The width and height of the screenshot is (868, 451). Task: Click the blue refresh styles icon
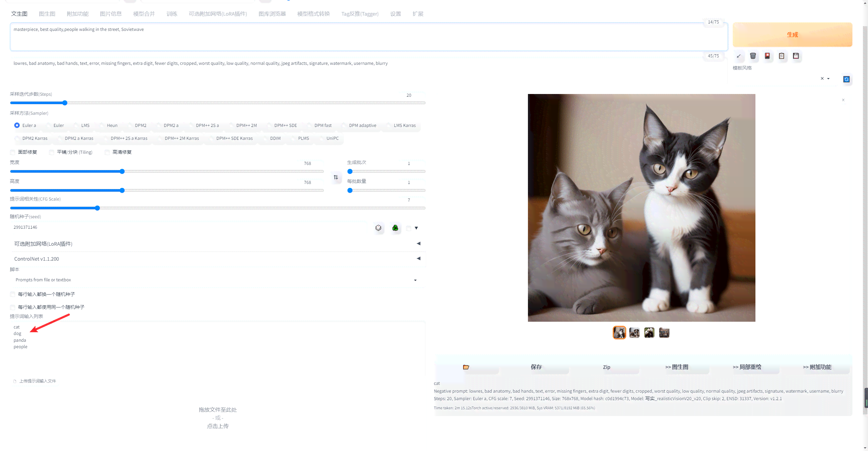point(846,79)
